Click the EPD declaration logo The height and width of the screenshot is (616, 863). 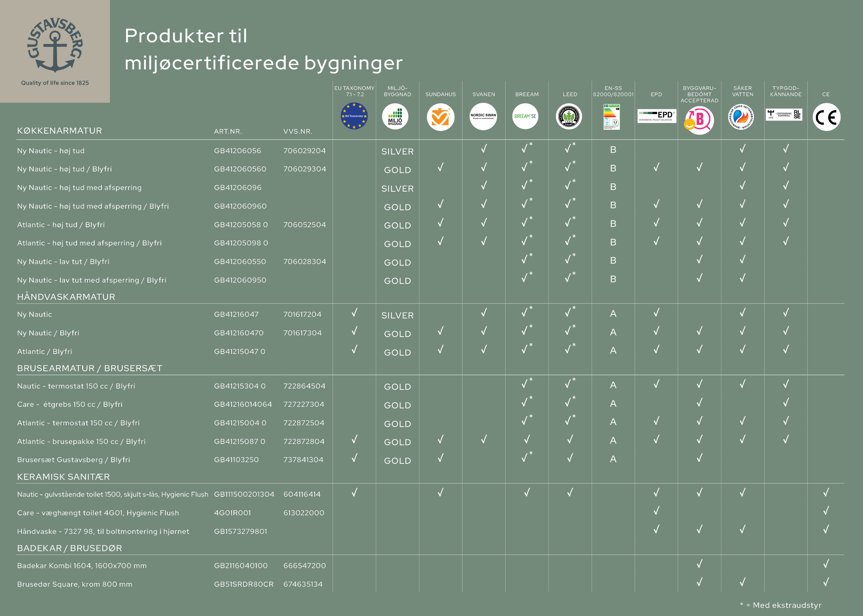click(657, 116)
